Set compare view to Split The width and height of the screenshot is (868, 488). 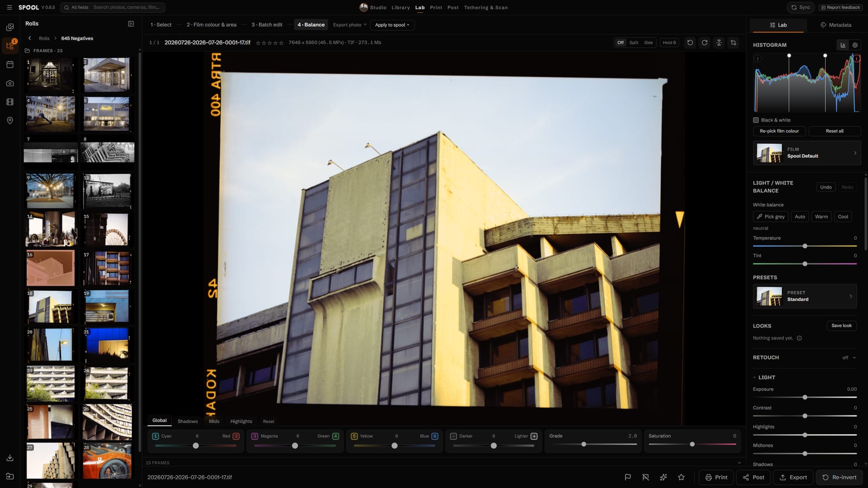634,42
